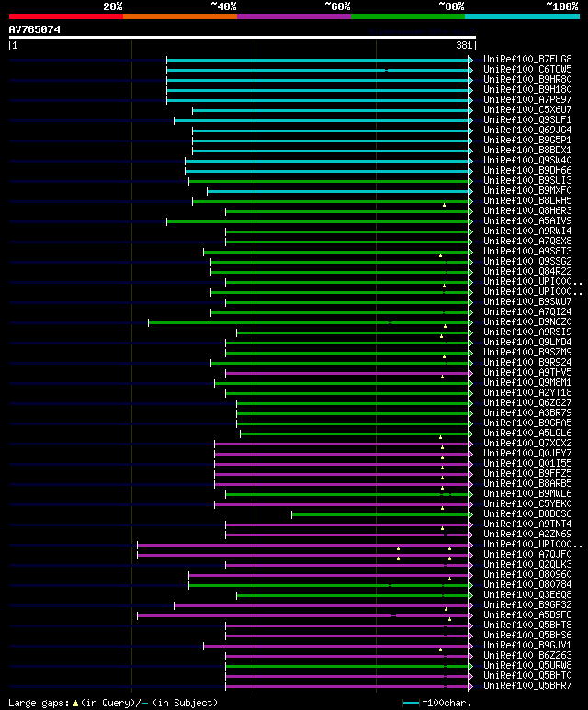Click the UniRef100_Q69JG4 label
Viewport: 588px width, 710px height.
[x=527, y=130]
